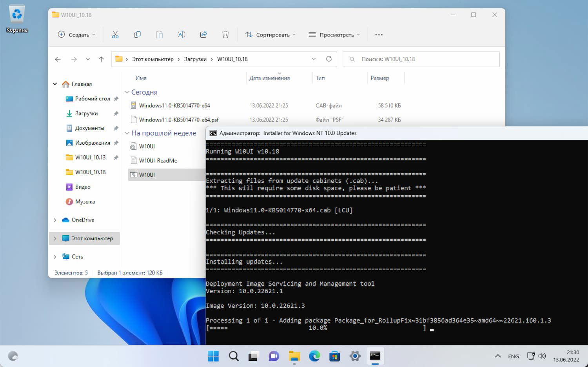
Task: Open Microsoft Edge from the taskbar
Action: (314, 356)
